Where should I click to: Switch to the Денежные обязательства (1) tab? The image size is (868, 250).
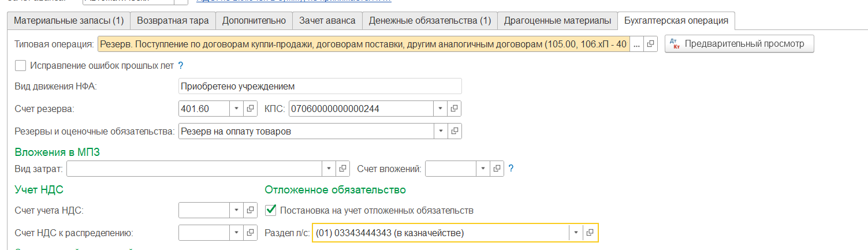click(x=430, y=21)
